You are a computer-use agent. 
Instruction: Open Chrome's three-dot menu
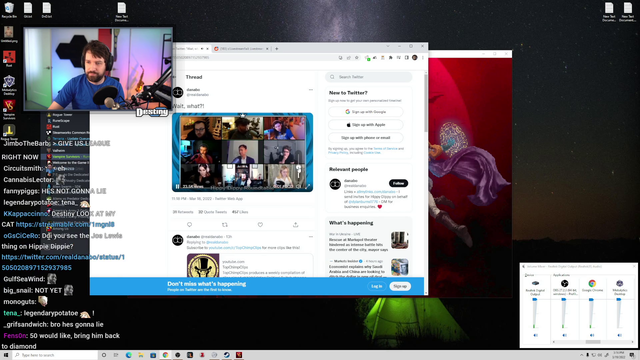point(422,58)
